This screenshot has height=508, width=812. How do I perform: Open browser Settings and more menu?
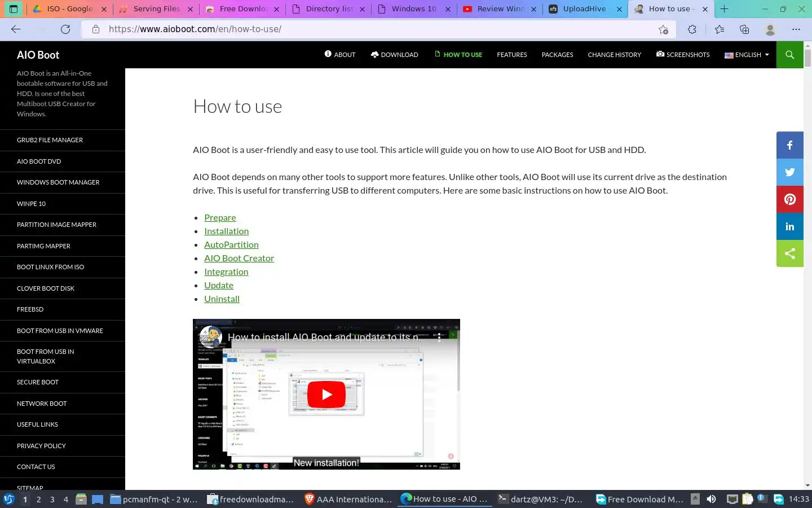click(796, 29)
